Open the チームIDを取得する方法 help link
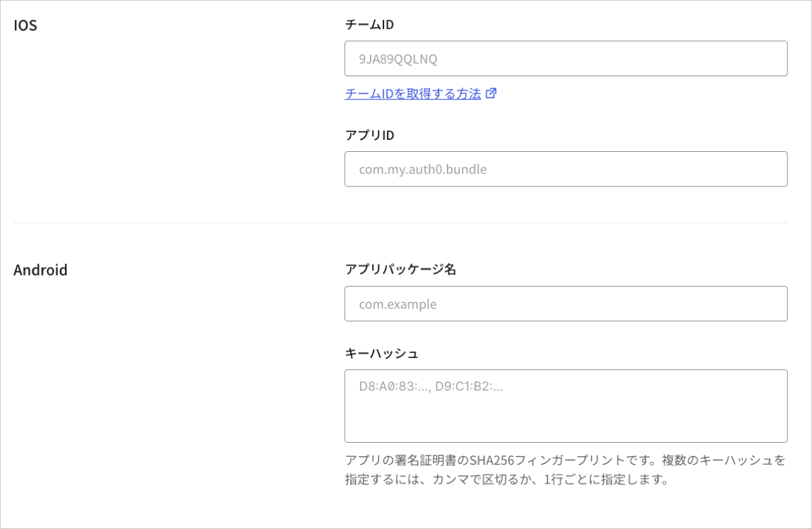 [412, 93]
